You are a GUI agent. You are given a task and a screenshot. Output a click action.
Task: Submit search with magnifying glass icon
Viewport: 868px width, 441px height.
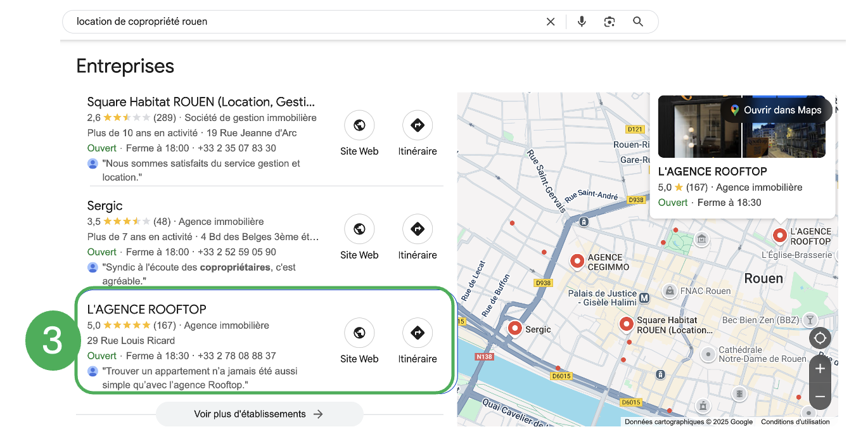[x=638, y=22]
